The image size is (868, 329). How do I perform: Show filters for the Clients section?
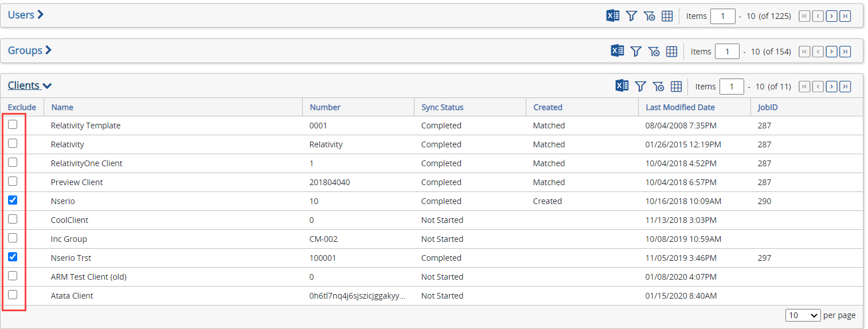pos(640,86)
